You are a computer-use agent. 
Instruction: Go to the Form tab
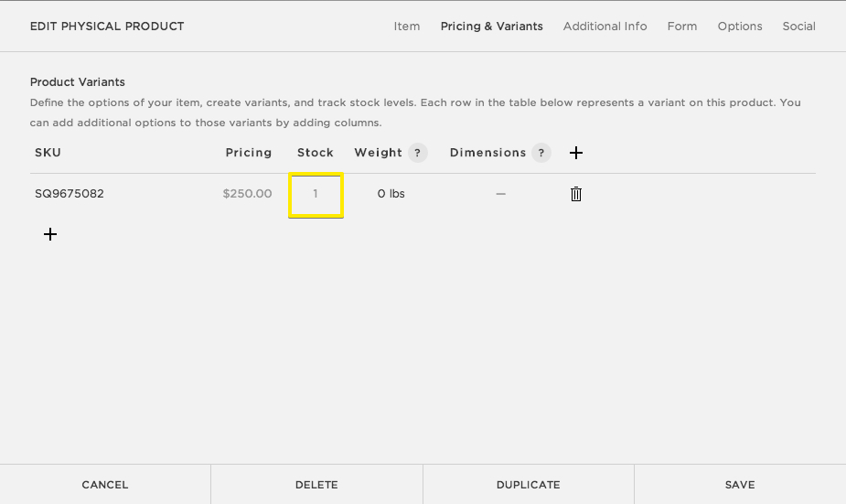click(682, 27)
